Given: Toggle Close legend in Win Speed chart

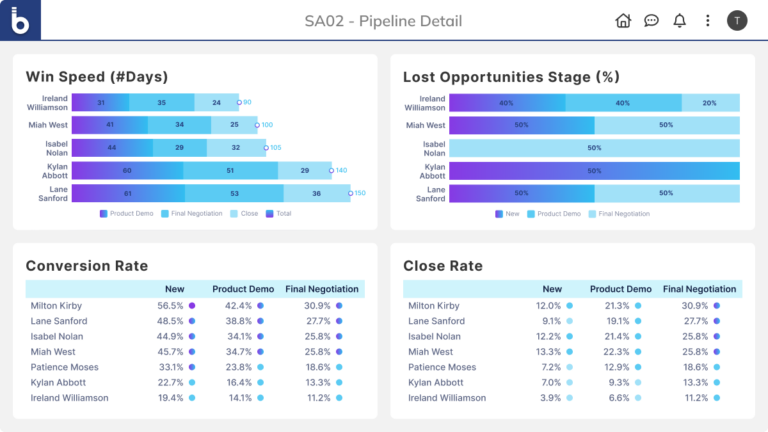Looking at the screenshot, I should 246,213.
